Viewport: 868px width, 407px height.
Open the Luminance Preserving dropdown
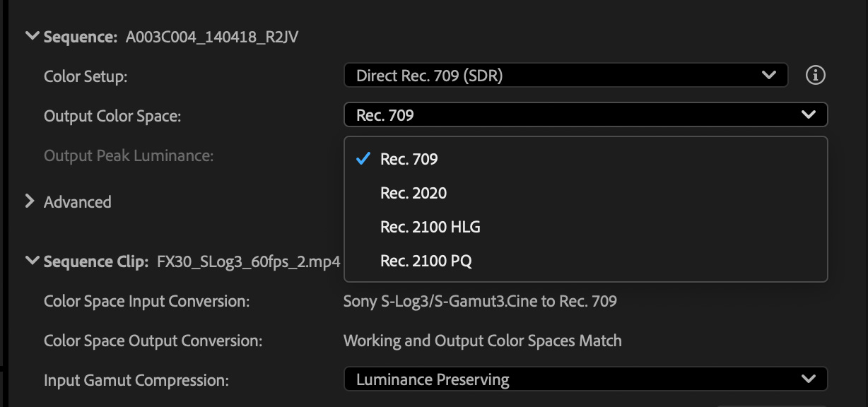click(585, 379)
